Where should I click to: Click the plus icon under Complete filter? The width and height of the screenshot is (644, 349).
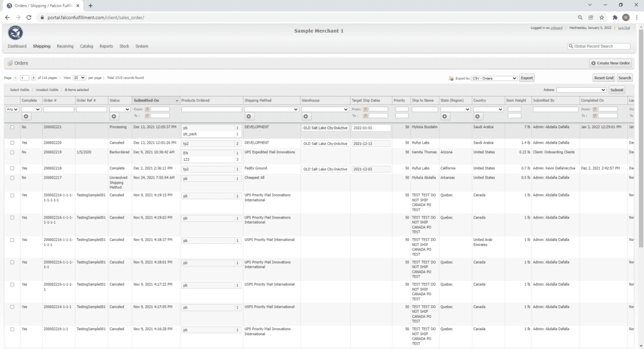point(26,117)
